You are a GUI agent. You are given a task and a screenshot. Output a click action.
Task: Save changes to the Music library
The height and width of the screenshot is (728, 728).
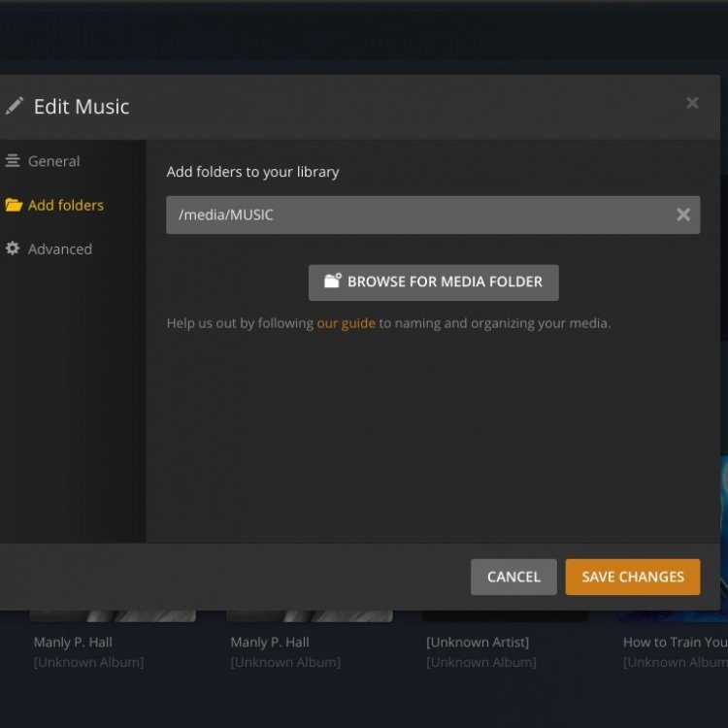pos(633,577)
